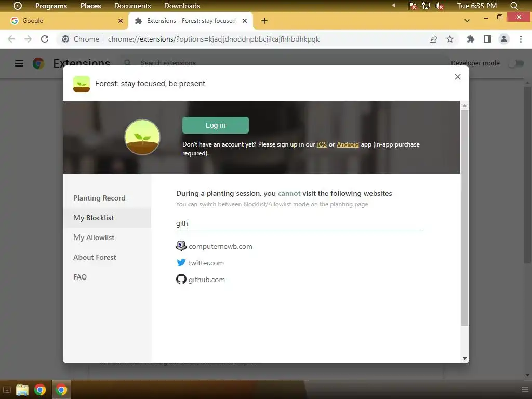The image size is (532, 399).
Task: Select the twitter.com blocklist entry
Action: [200, 262]
